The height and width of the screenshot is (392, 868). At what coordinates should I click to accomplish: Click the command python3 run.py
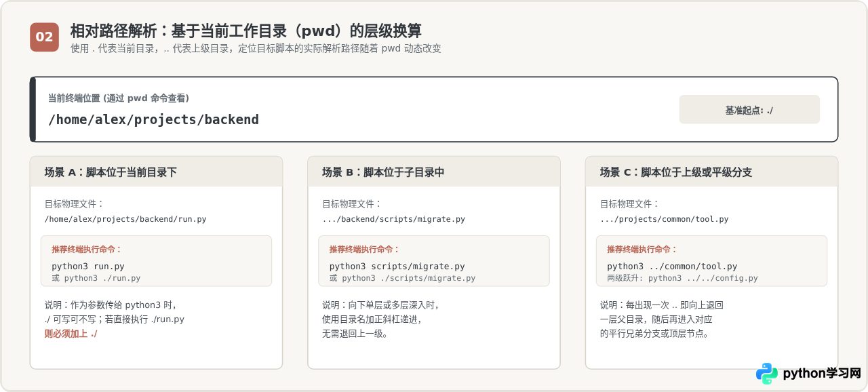(88, 267)
